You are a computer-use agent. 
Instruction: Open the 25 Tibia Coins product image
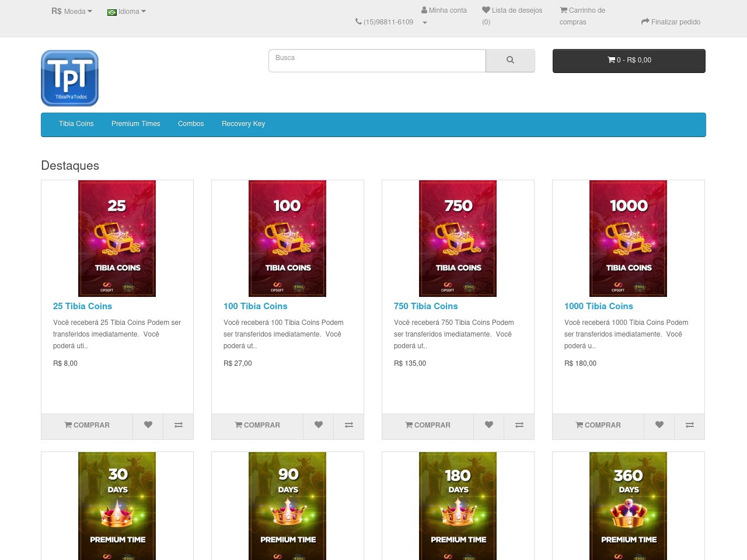tap(117, 239)
